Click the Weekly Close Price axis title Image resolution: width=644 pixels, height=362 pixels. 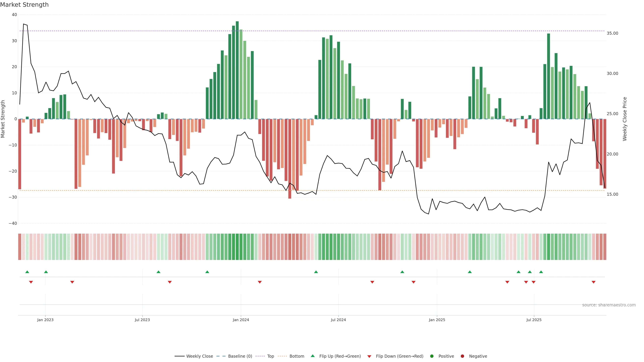tap(625, 119)
